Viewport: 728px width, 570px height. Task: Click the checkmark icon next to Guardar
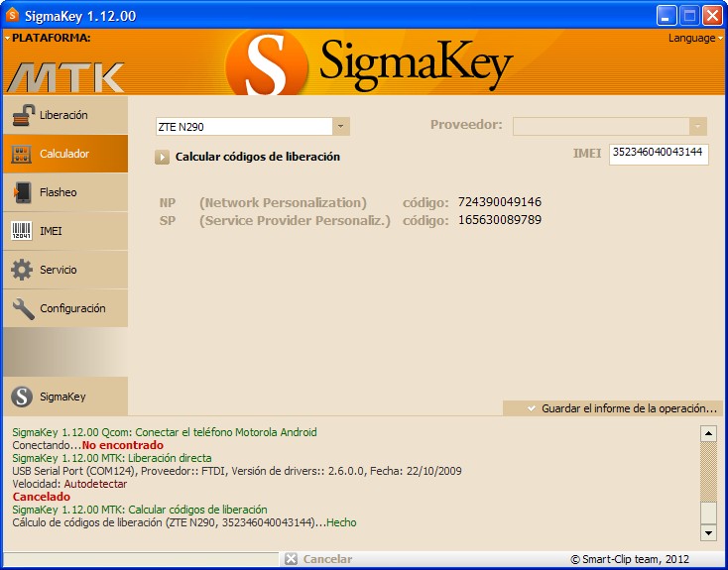point(532,408)
